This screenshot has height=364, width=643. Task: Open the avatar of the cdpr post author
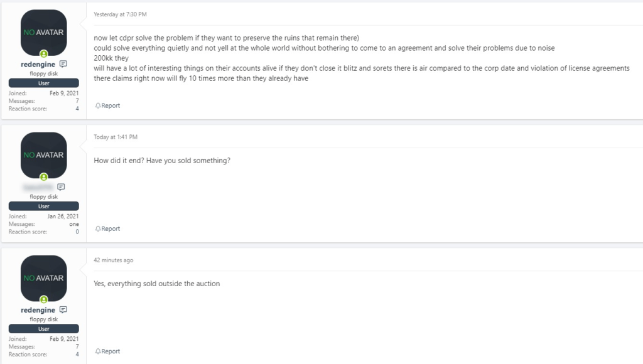pyautogui.click(x=43, y=32)
